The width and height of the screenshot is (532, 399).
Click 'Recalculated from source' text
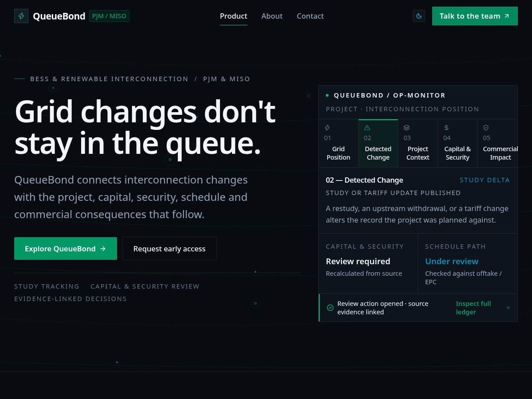point(364,274)
